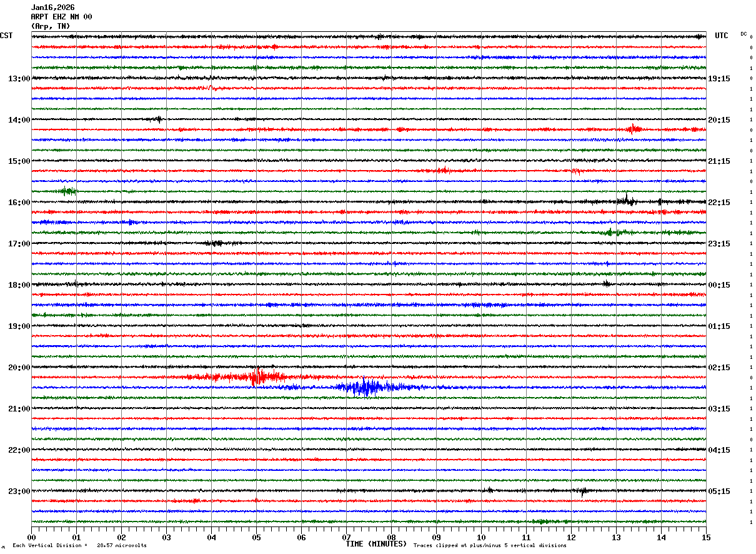Select the 20:00 CST time label

(x=19, y=368)
